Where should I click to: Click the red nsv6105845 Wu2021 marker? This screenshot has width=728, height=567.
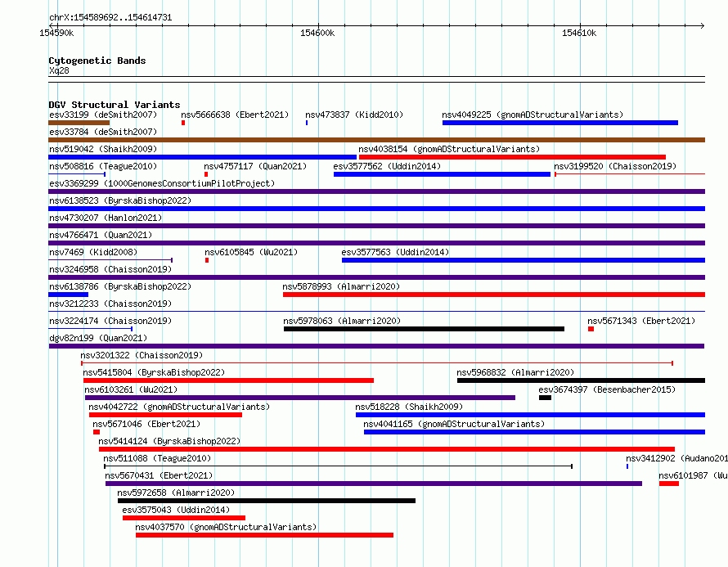(207, 260)
